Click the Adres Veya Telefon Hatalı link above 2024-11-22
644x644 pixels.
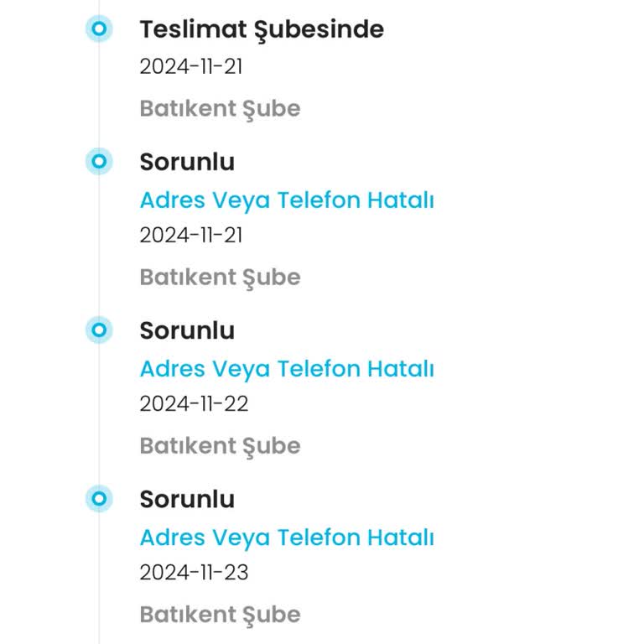287,369
